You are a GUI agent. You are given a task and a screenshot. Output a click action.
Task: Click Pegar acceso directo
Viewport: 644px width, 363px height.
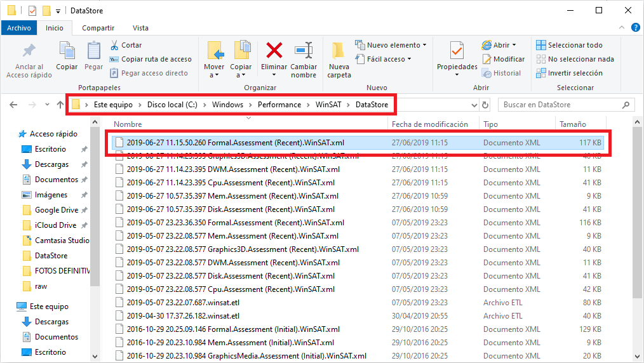pyautogui.click(x=149, y=73)
